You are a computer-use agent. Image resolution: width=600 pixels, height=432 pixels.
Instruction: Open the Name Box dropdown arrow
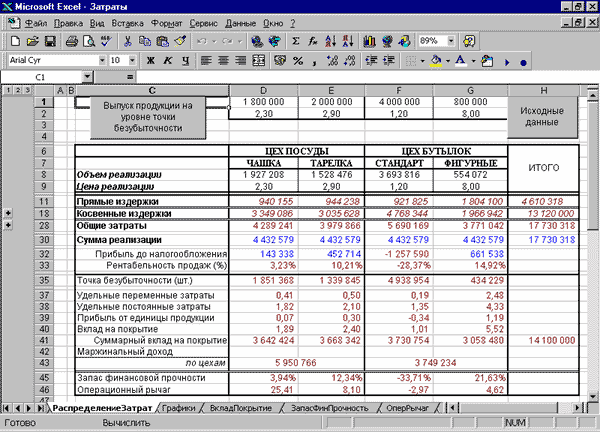pyautogui.click(x=87, y=77)
